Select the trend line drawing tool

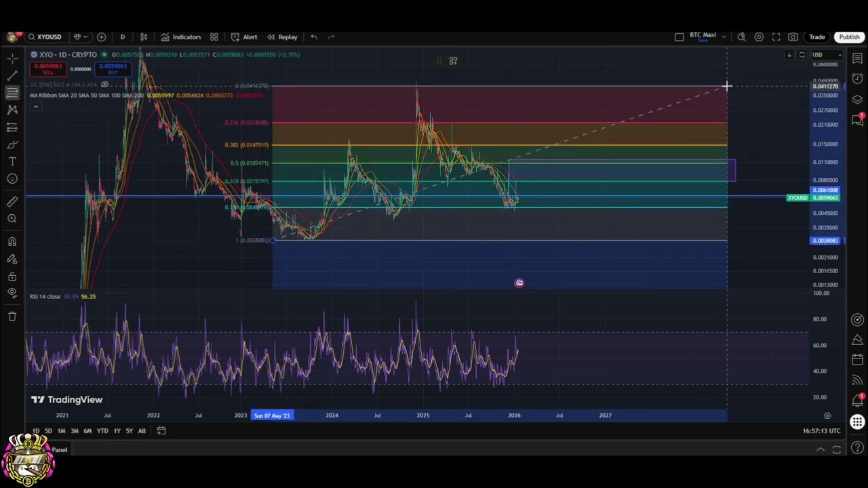coord(12,76)
